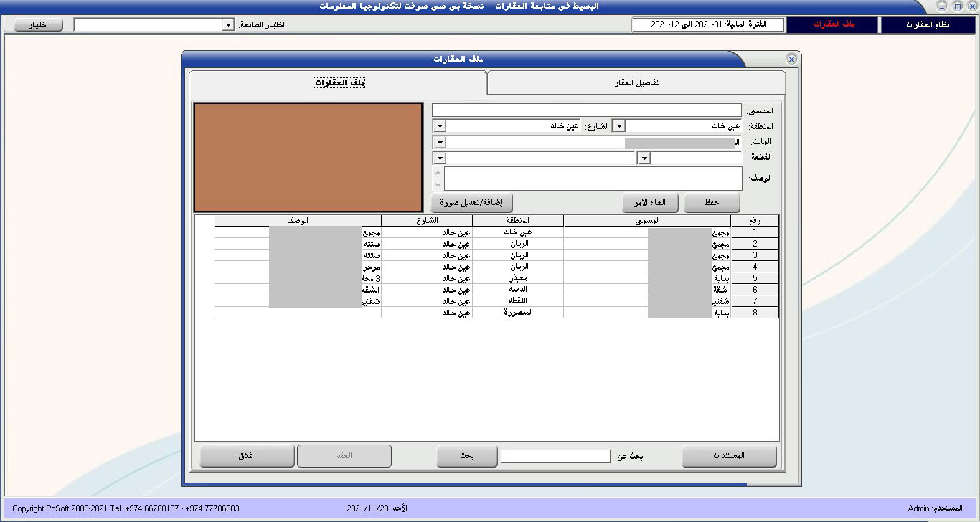Select the ملف العقارات dialog tab

coord(339,82)
